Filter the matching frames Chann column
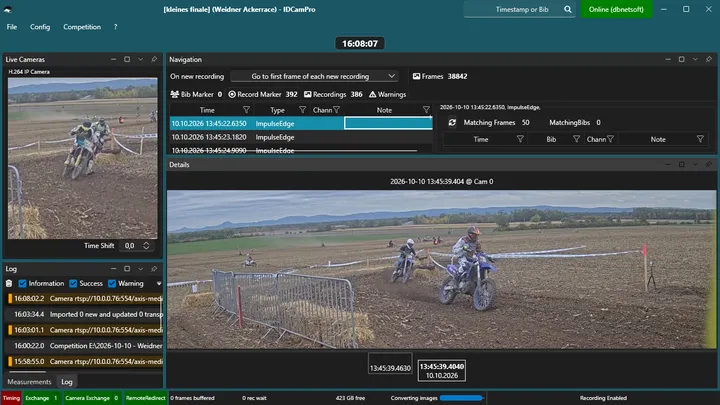This screenshot has width=720, height=405. tap(610, 139)
